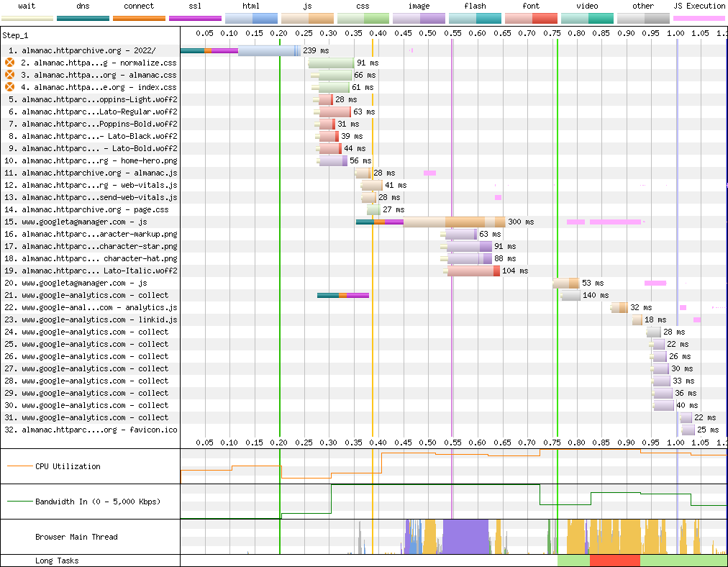The width and height of the screenshot is (728, 567).
Task: Open request 15 www.googletagmanager.com js
Action: (x=84, y=222)
